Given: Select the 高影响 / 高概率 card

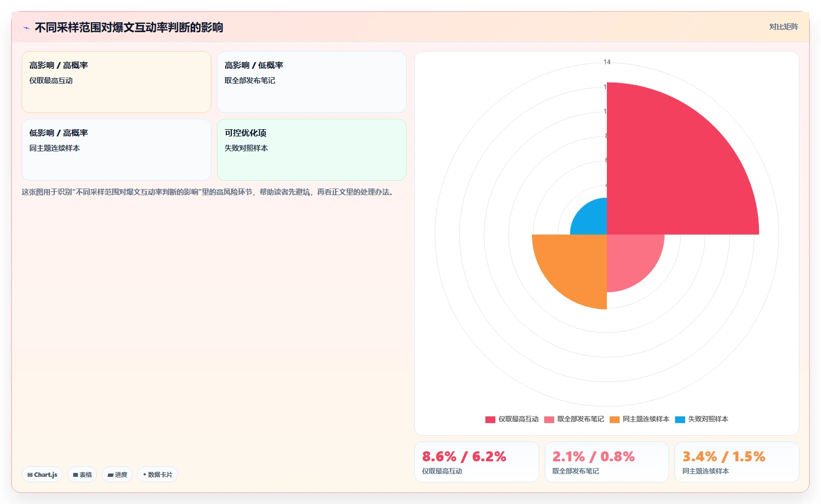Looking at the screenshot, I should (x=116, y=82).
